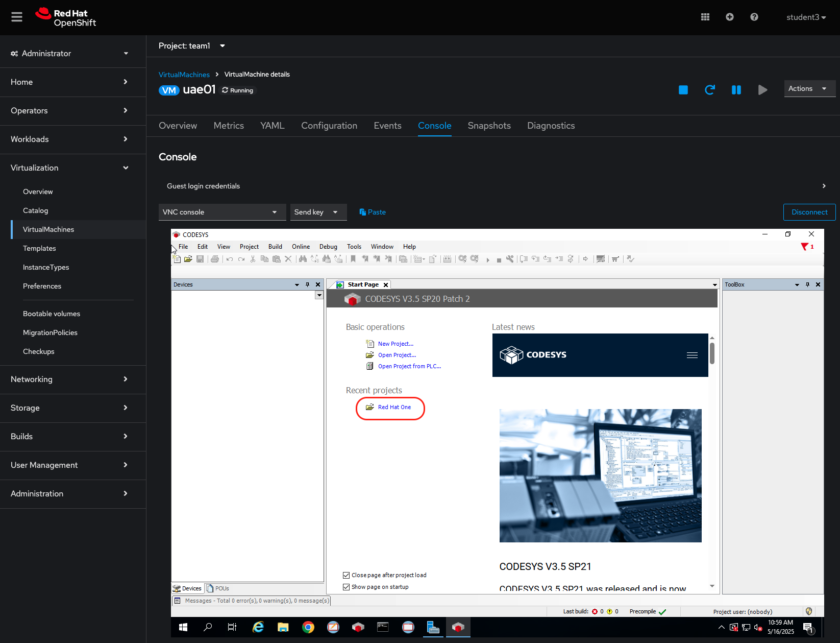Viewport: 840px width, 643px height.
Task: Open File Explorer from the taskbar
Action: point(283,627)
